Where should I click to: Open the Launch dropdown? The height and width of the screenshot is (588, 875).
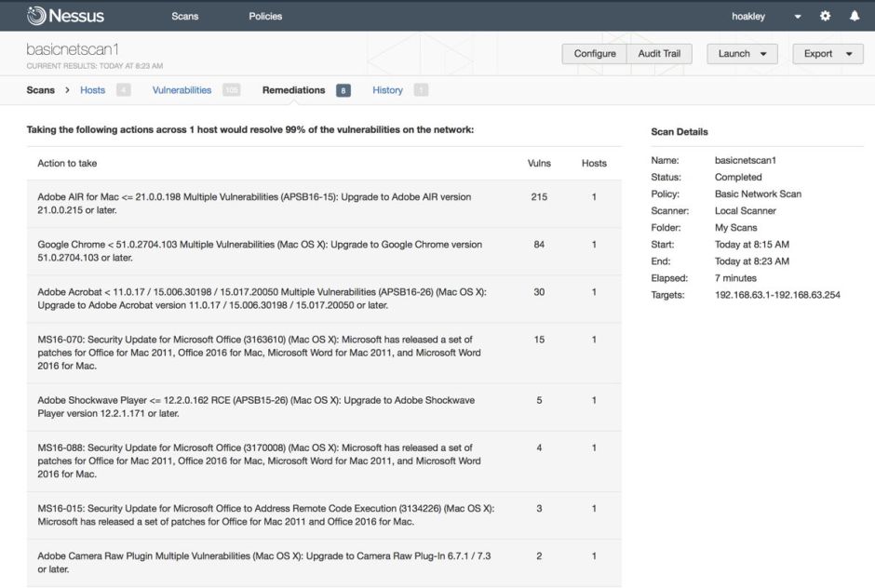tap(742, 54)
